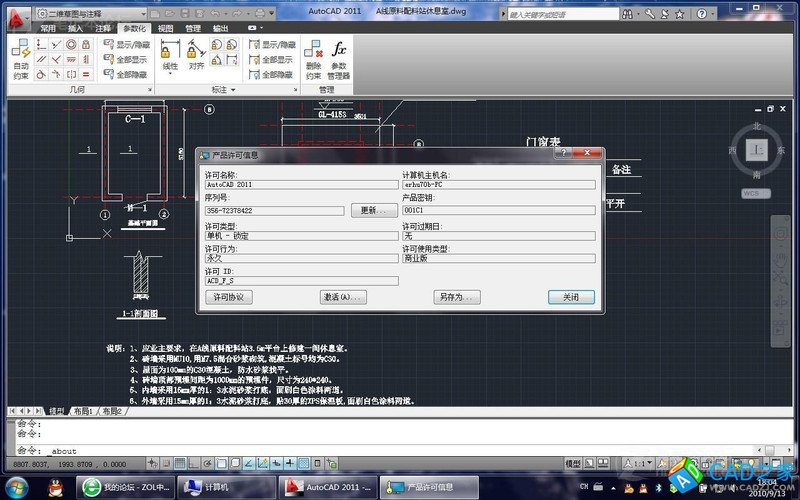Image resolution: width=800 pixels, height=500 pixels.
Task: Switch to the 插入 ribbon tab
Action: click(x=75, y=29)
